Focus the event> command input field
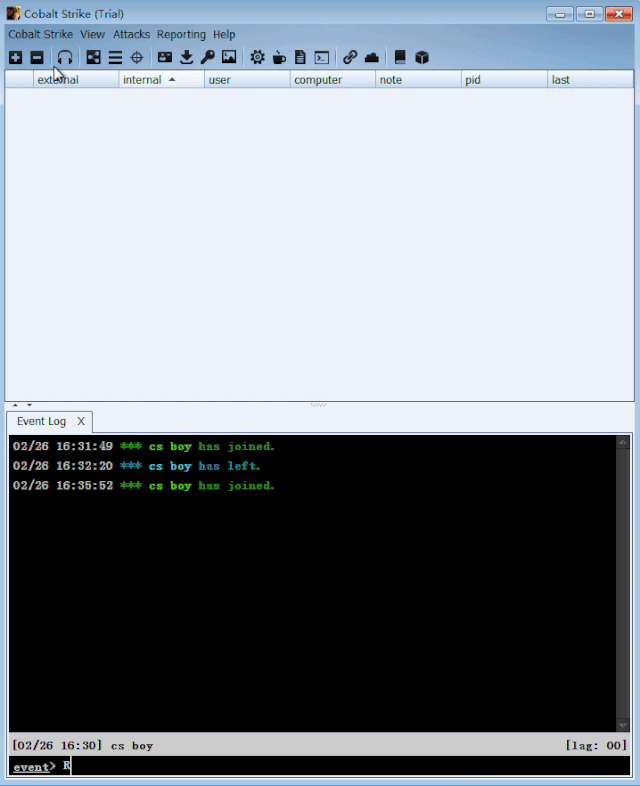 pyautogui.click(x=346, y=766)
